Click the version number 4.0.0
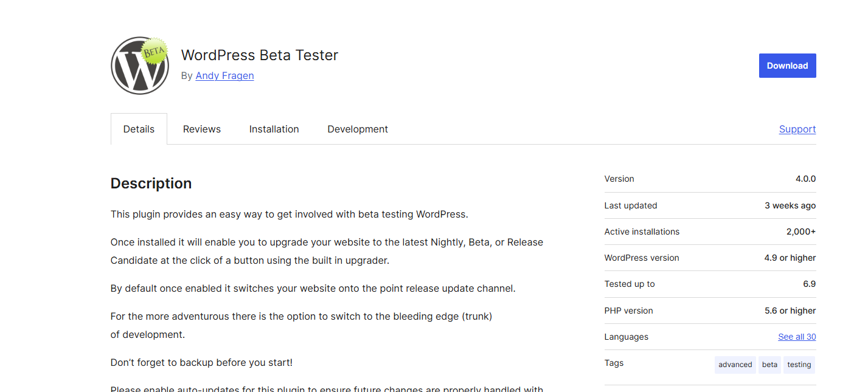 point(805,179)
